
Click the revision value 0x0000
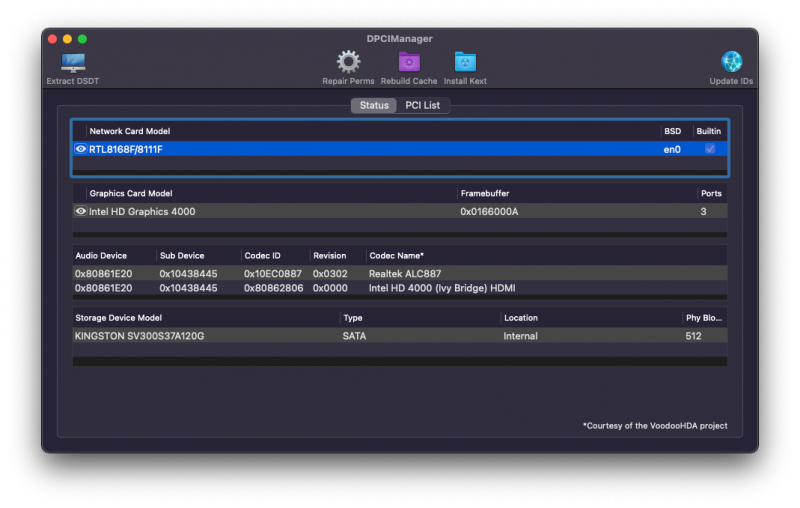click(330, 288)
